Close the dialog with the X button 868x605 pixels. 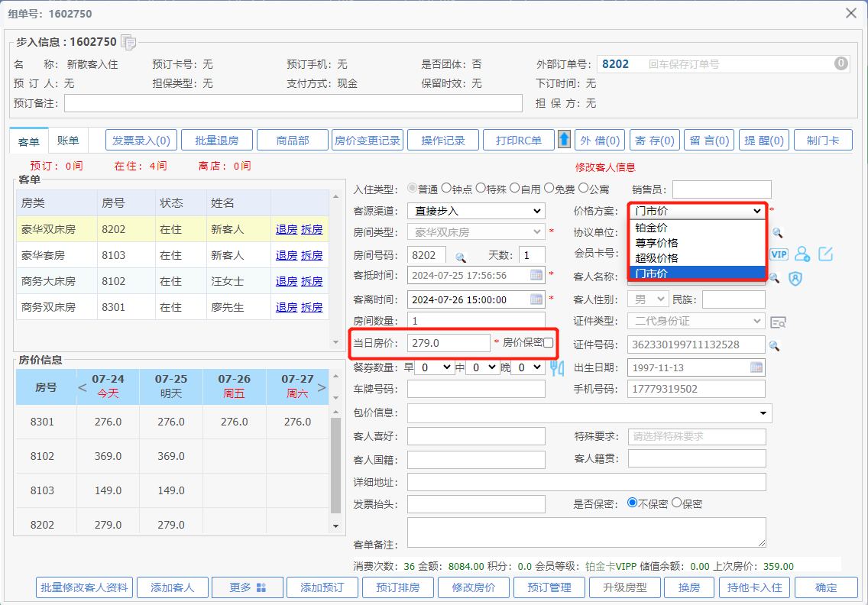pos(851,13)
